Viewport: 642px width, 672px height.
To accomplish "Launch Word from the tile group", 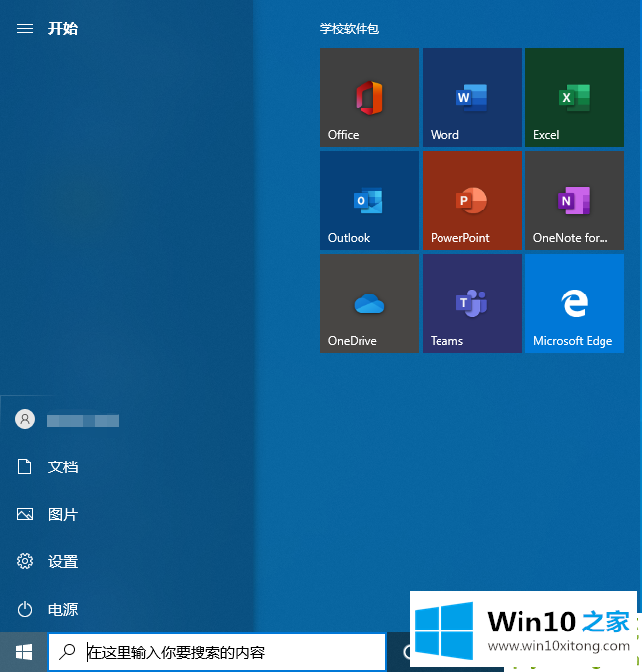I will 472,98.
